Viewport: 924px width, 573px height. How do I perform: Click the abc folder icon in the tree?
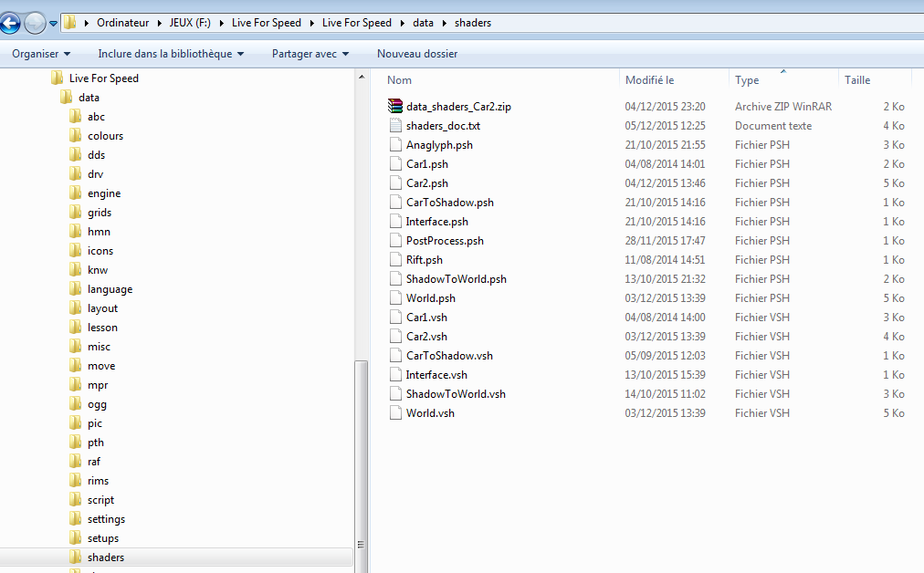click(75, 116)
